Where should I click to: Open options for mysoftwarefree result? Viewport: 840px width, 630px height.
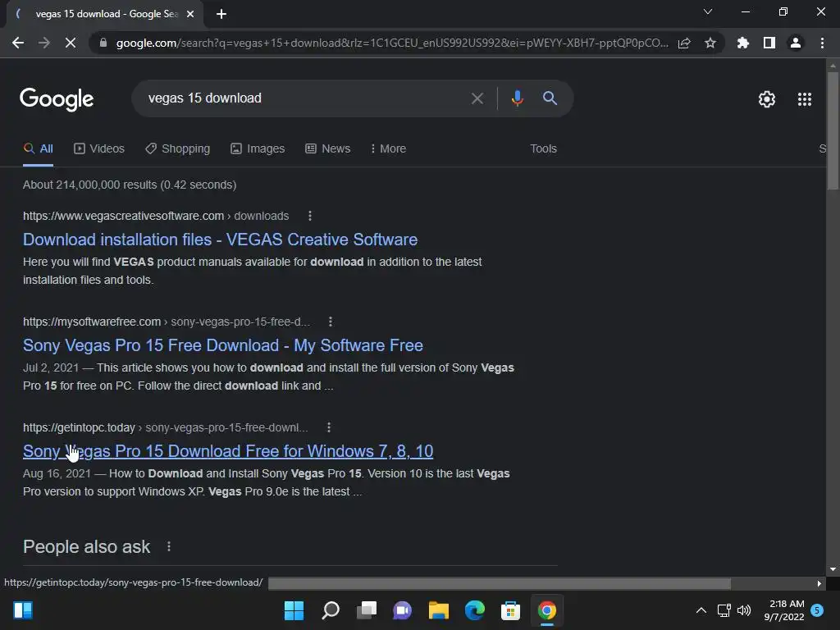click(x=330, y=322)
